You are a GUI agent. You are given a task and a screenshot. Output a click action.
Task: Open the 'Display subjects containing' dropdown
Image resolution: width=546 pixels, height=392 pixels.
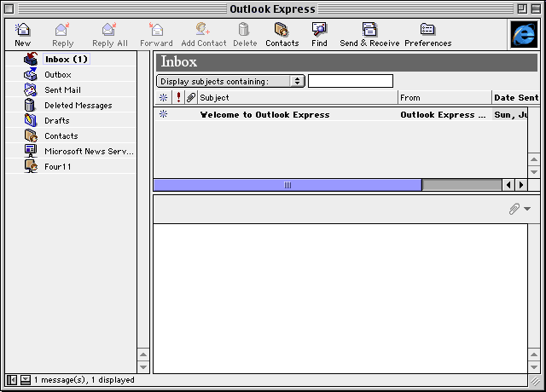(230, 81)
